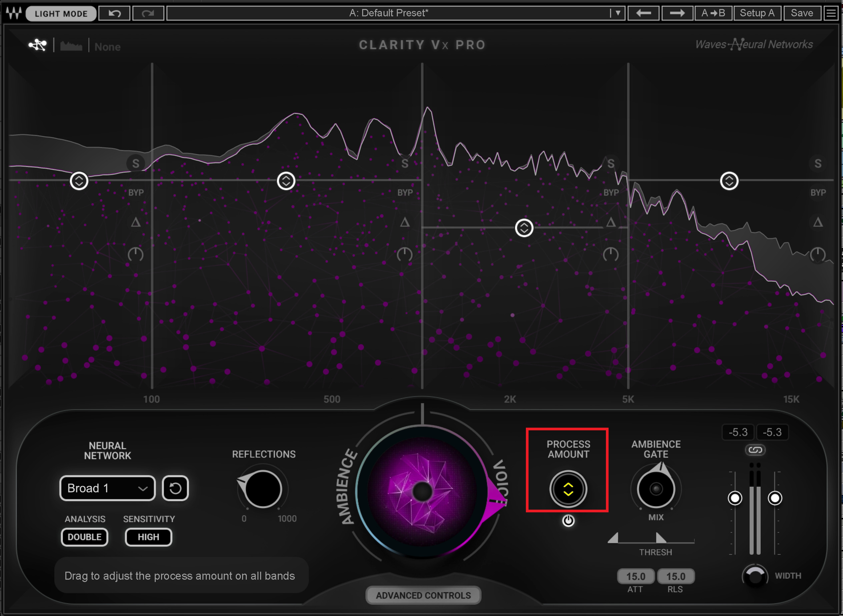Toggle delta listen on the third band
843x616 pixels.
click(611, 223)
